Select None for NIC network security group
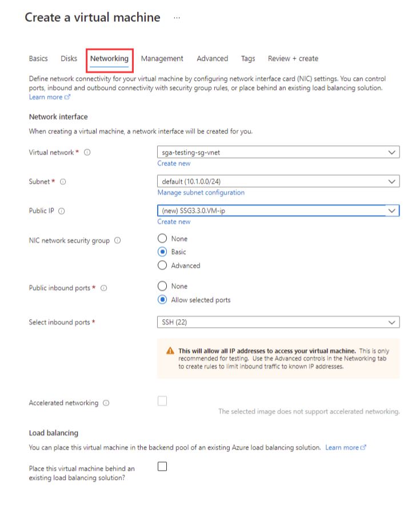Image resolution: width=420 pixels, height=509 pixels. [162, 238]
